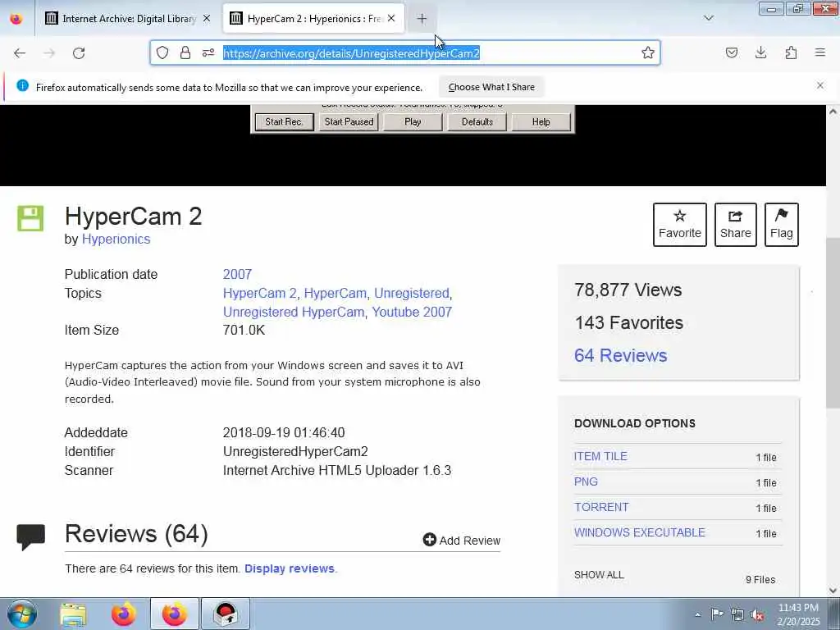Open the Unregistered topic link

[x=412, y=293]
